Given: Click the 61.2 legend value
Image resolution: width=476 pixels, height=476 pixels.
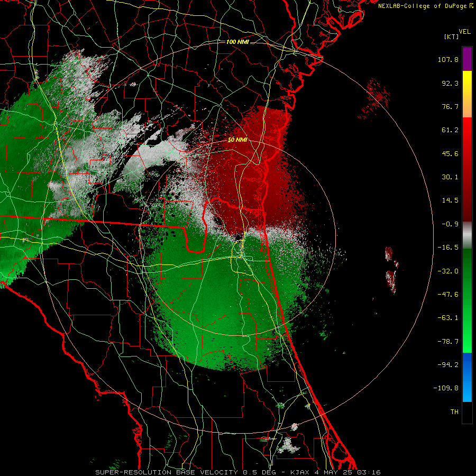Looking at the screenshot, I should point(450,130).
